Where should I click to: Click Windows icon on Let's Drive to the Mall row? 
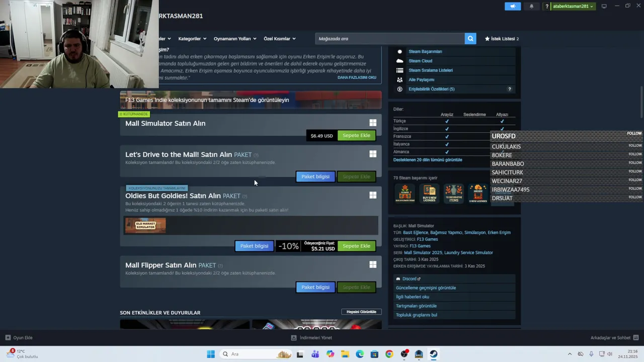point(373,154)
